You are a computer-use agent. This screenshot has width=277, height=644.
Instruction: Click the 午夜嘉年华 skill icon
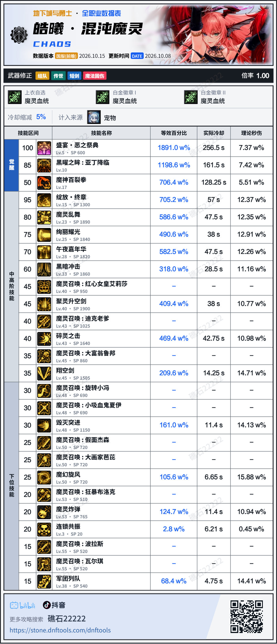tap(44, 252)
